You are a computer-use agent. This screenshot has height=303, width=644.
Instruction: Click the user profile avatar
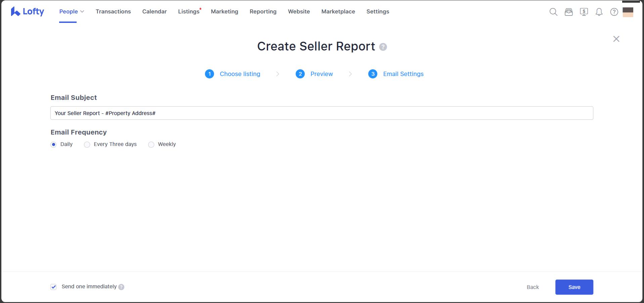coord(628,12)
